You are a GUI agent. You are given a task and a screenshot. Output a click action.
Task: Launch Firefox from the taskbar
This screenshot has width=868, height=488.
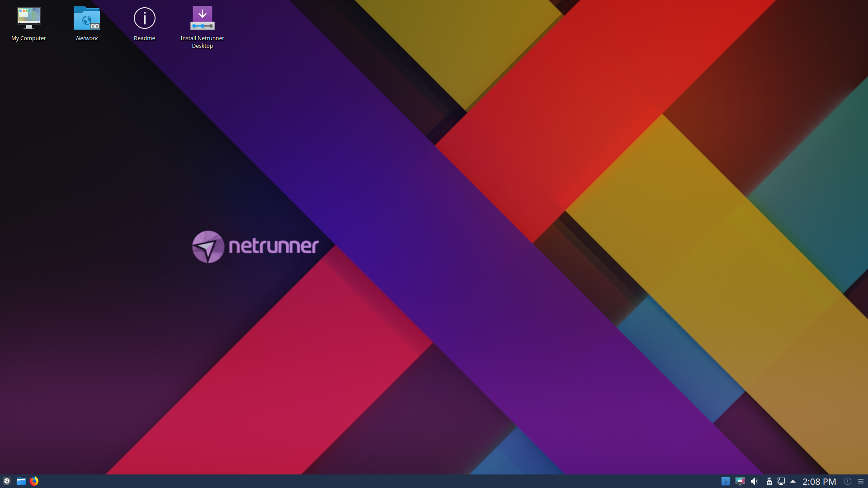coord(34,481)
